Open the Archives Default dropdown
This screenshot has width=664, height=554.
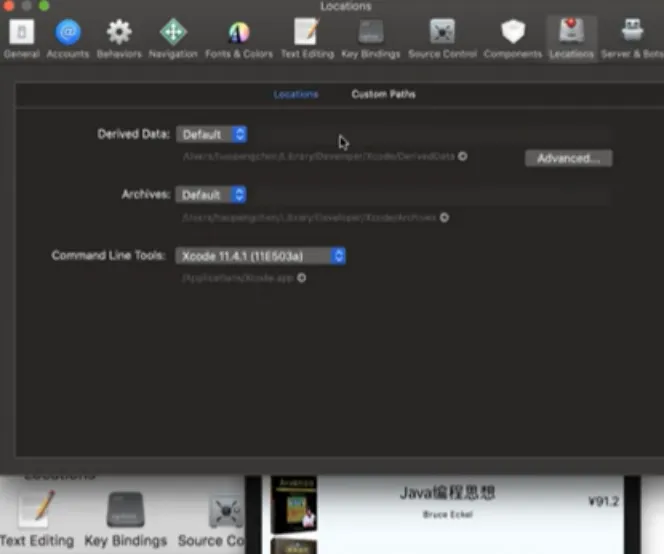tap(211, 195)
